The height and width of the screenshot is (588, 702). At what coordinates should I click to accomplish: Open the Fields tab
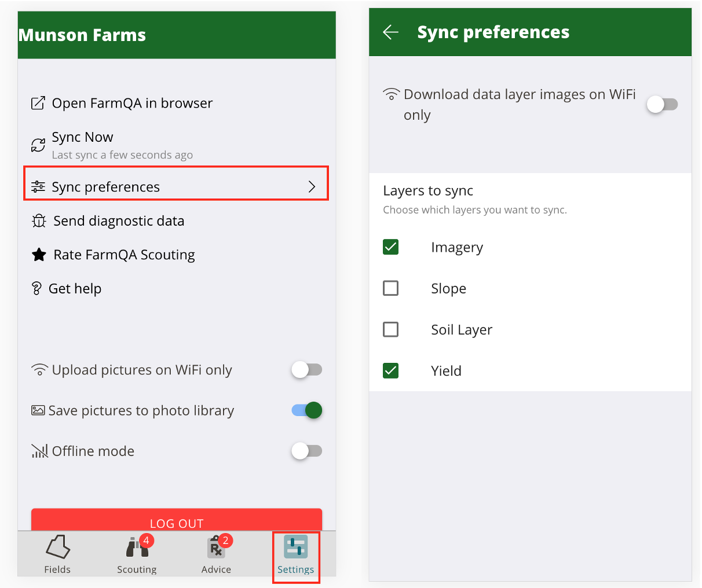[57, 554]
